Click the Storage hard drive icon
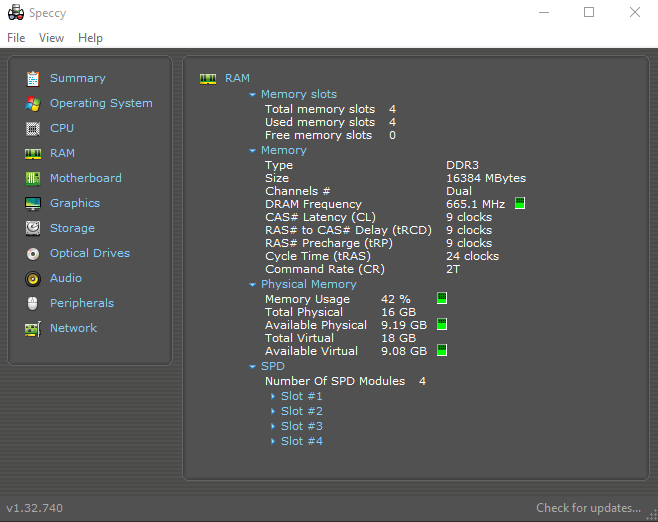 pyautogui.click(x=33, y=228)
